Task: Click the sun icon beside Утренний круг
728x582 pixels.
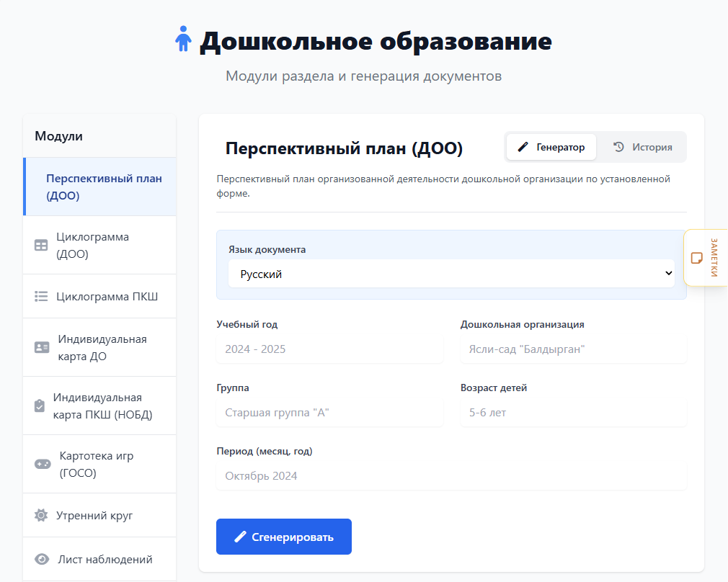Action: tap(41, 515)
